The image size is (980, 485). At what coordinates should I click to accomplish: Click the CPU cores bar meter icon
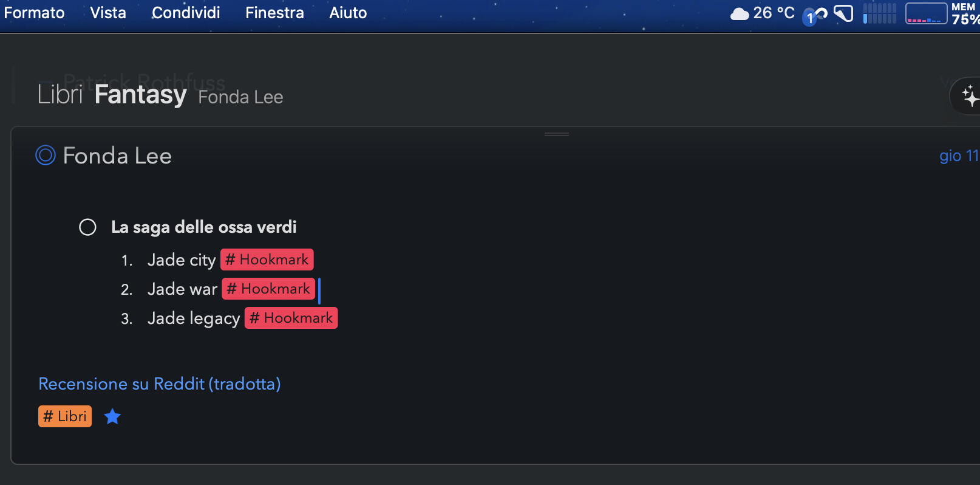tap(879, 13)
